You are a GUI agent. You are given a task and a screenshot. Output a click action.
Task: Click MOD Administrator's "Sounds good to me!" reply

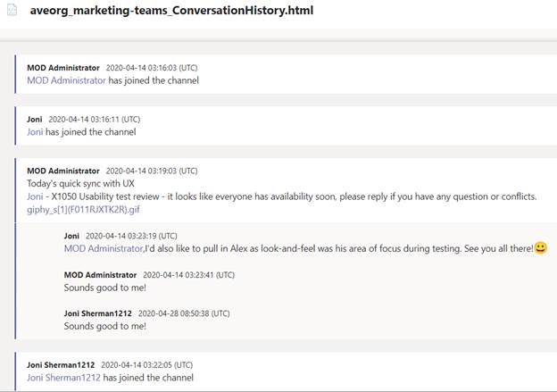coord(104,288)
